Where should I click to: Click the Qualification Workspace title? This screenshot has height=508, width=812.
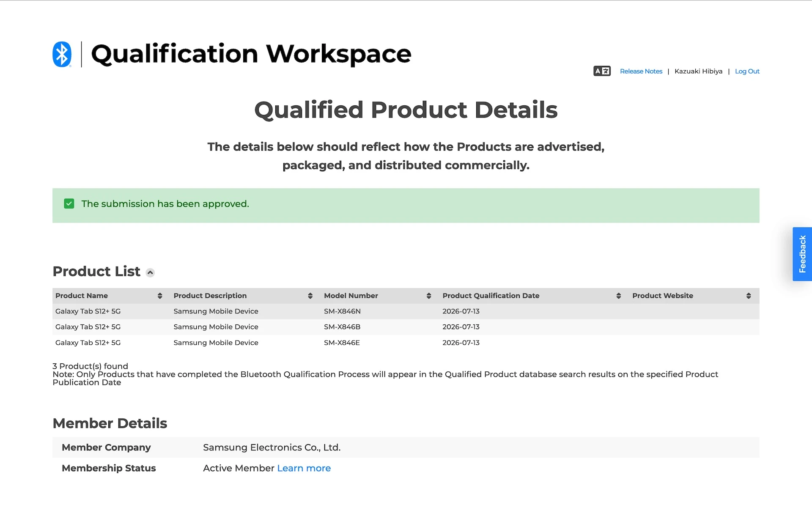(251, 54)
